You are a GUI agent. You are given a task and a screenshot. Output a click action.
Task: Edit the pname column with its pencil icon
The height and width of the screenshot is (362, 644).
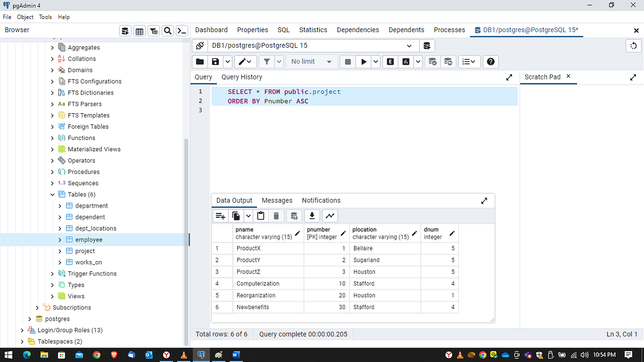[x=297, y=233]
